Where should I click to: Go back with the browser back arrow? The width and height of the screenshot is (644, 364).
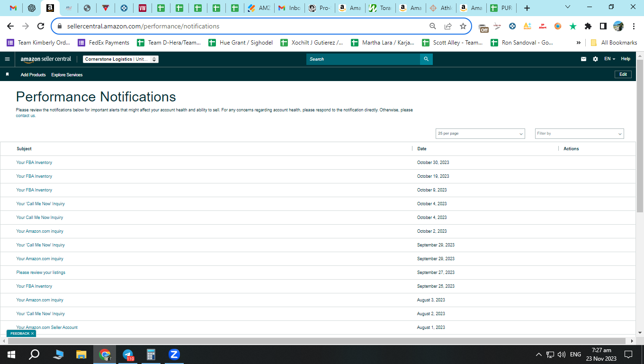coord(10,26)
